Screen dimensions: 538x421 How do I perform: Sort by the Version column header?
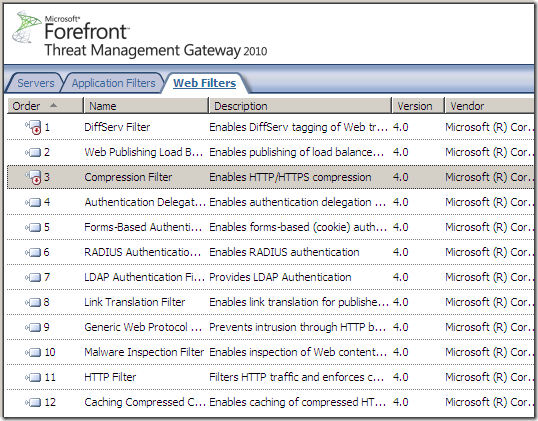[x=418, y=106]
